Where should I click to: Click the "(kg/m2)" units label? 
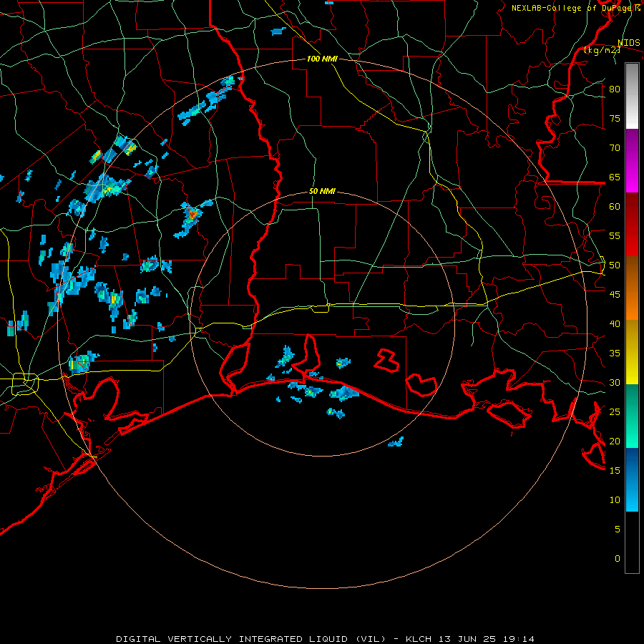click(x=602, y=50)
